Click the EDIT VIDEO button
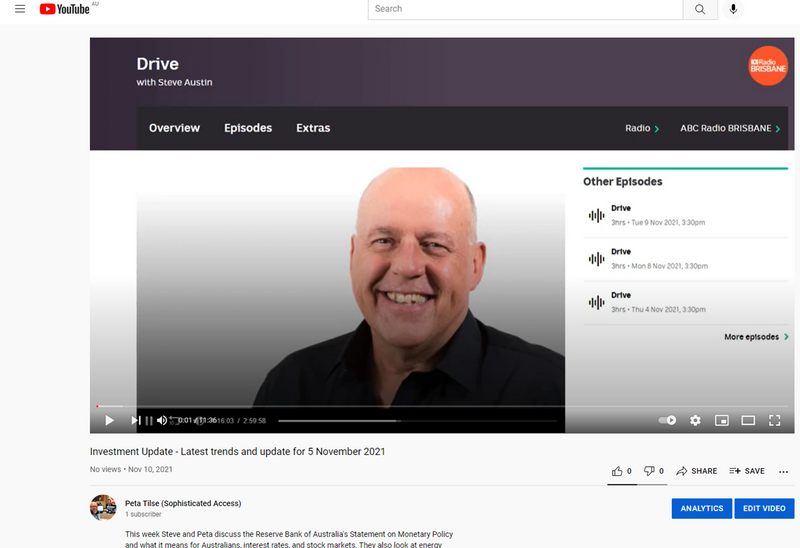 [764, 508]
